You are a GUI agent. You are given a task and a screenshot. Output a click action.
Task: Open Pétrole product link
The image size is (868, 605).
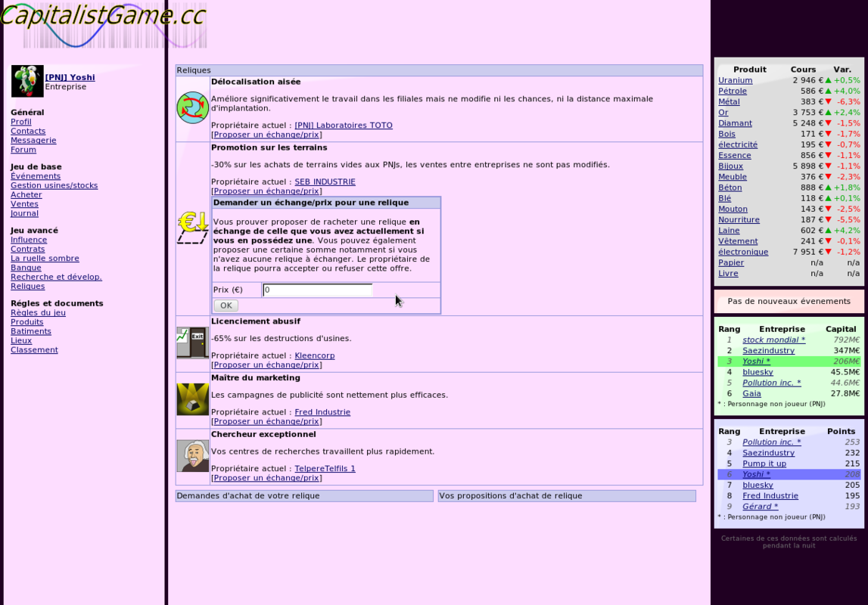(x=733, y=92)
